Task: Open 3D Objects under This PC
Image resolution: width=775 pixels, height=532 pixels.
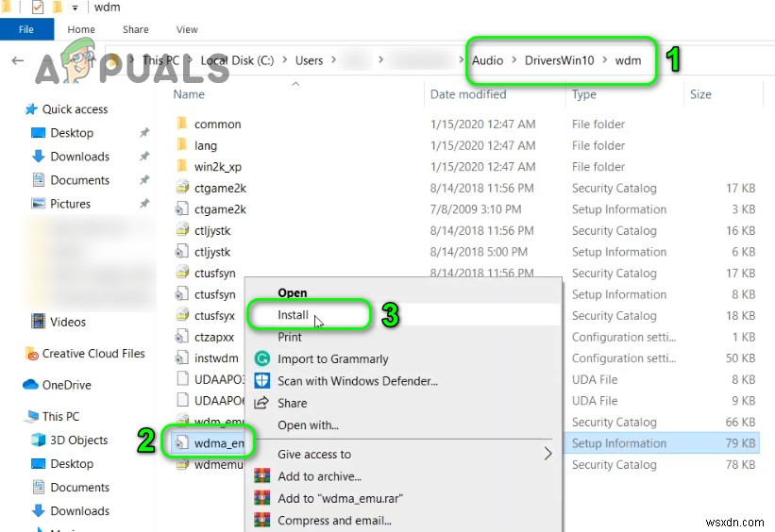Action: 78,441
